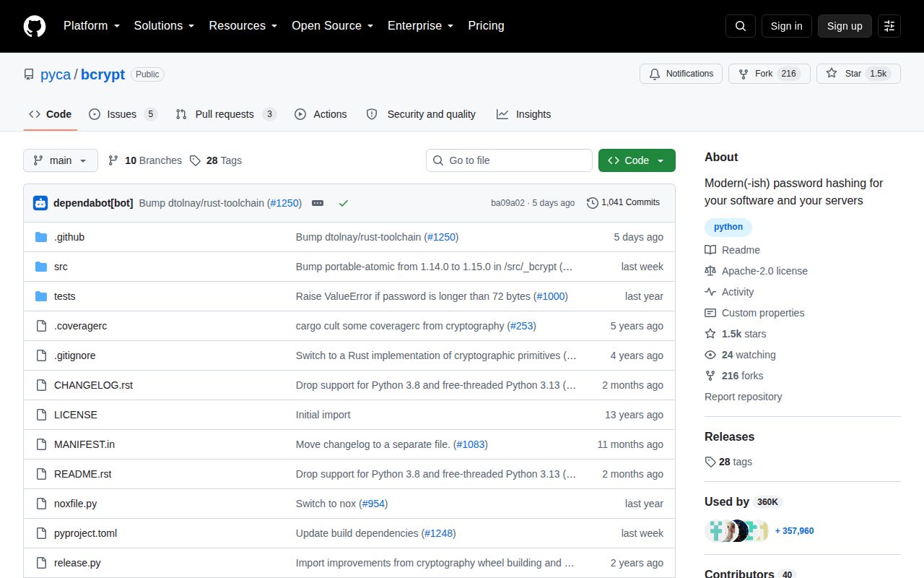924x578 pixels.
Task: Click the Activity pulse icon
Action: pyautogui.click(x=710, y=292)
